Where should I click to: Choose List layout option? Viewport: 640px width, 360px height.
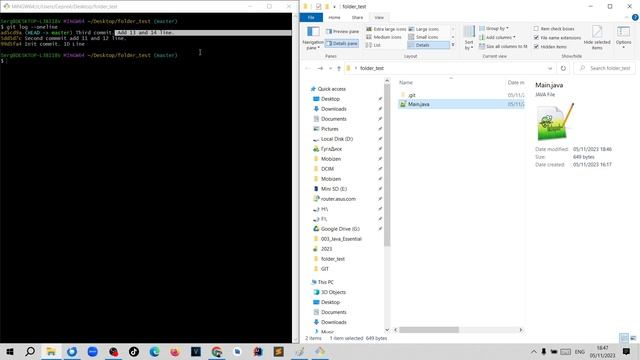pos(373,45)
